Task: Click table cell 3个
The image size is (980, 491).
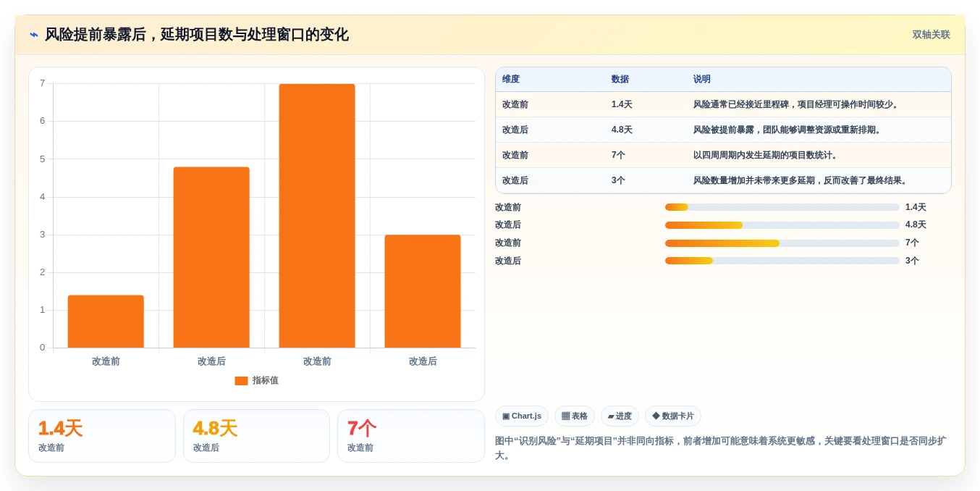Action: [x=618, y=180]
